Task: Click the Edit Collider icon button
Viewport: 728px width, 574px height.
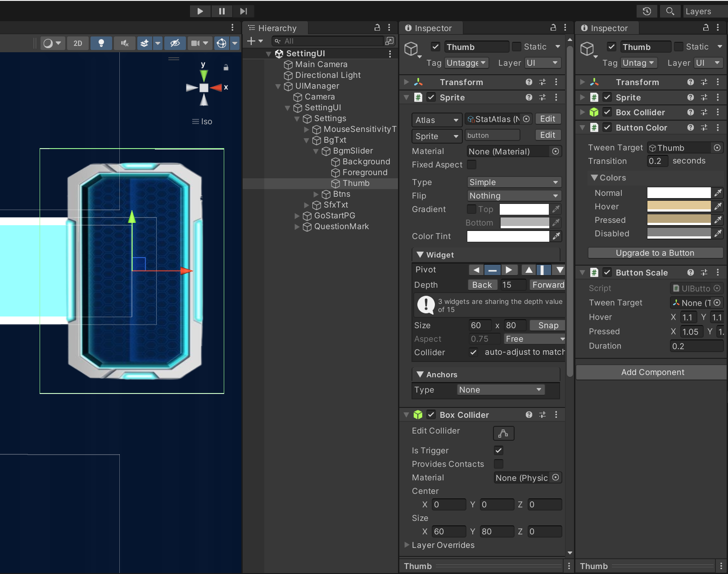Action: tap(503, 433)
